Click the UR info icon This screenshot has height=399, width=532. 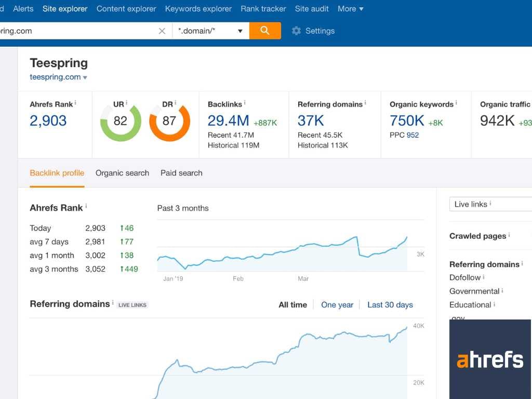coord(127,102)
